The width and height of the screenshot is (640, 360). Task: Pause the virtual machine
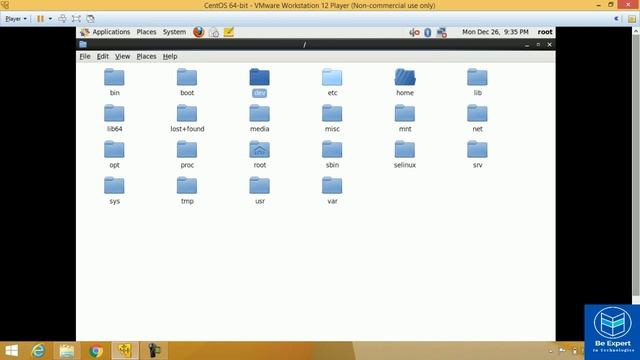point(40,19)
